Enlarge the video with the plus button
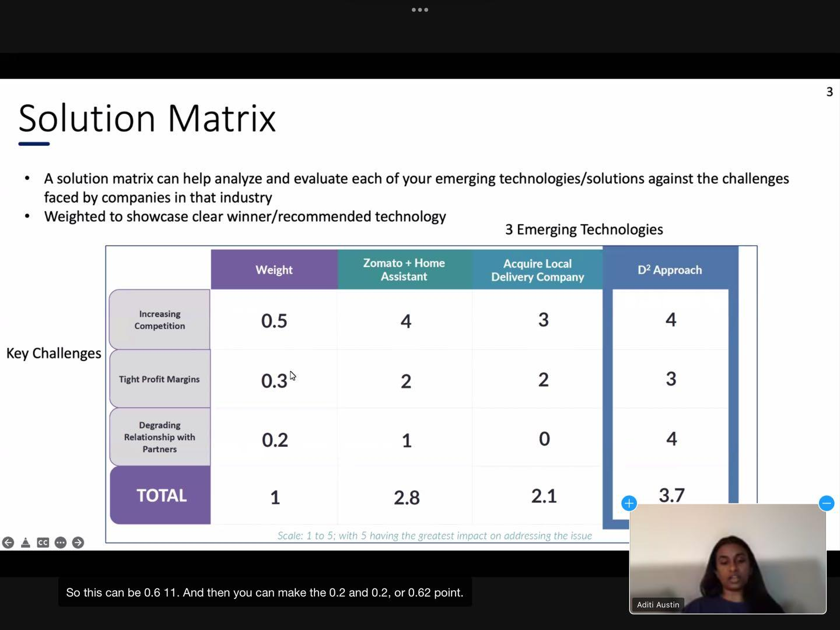 click(629, 503)
